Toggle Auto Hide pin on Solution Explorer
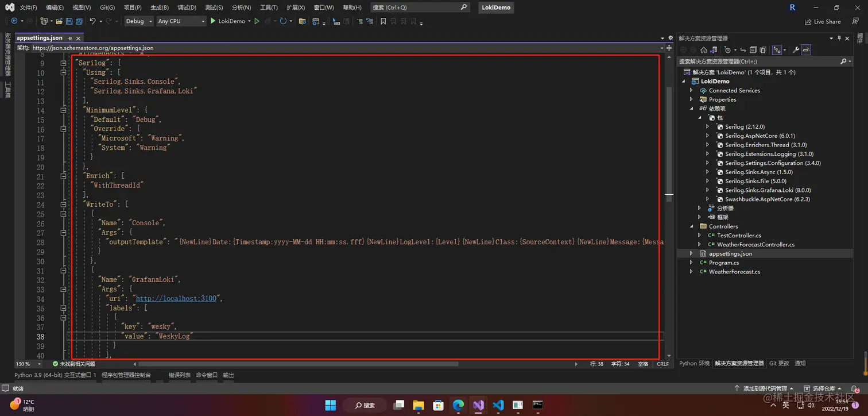 [839, 38]
